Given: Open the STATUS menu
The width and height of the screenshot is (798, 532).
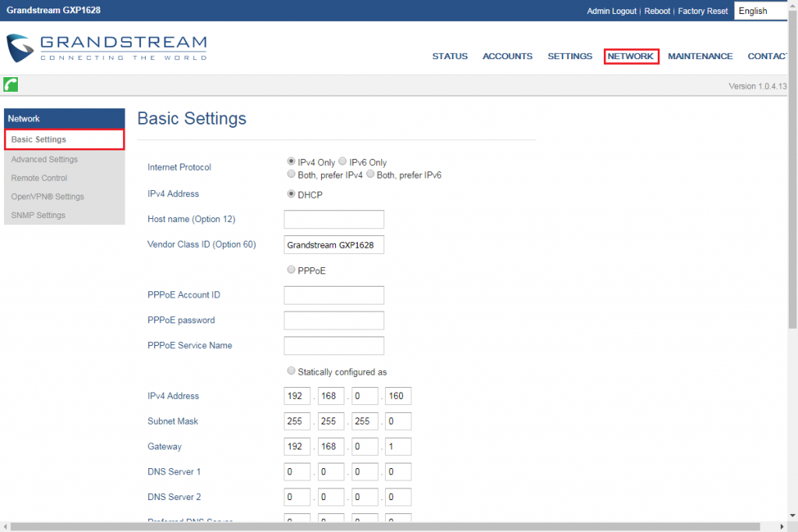Looking at the screenshot, I should click(450, 56).
